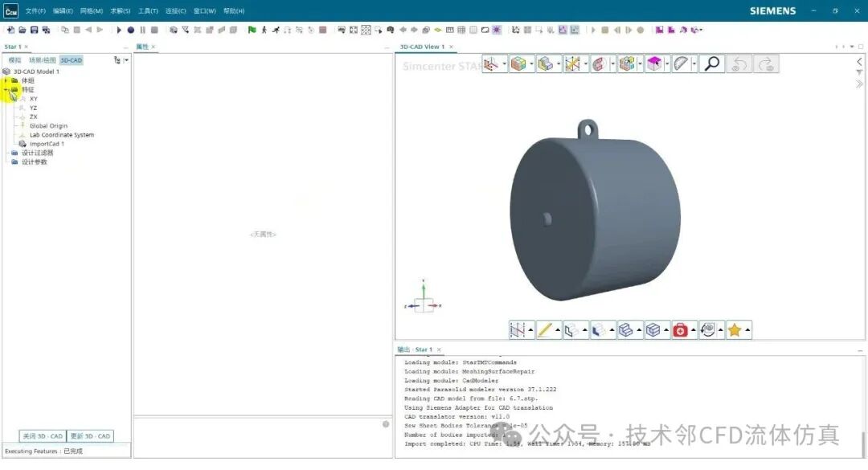Viewport: 868px width, 470px height.
Task: Open the 工具(T) menu
Action: tap(148, 11)
